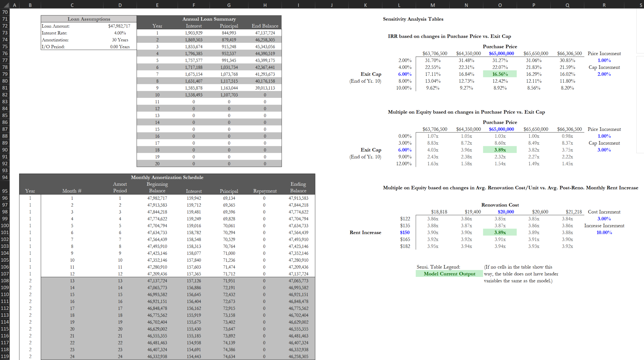Click equity multiple 8.83x
This screenshot has height=360, width=644.
(x=433, y=143)
